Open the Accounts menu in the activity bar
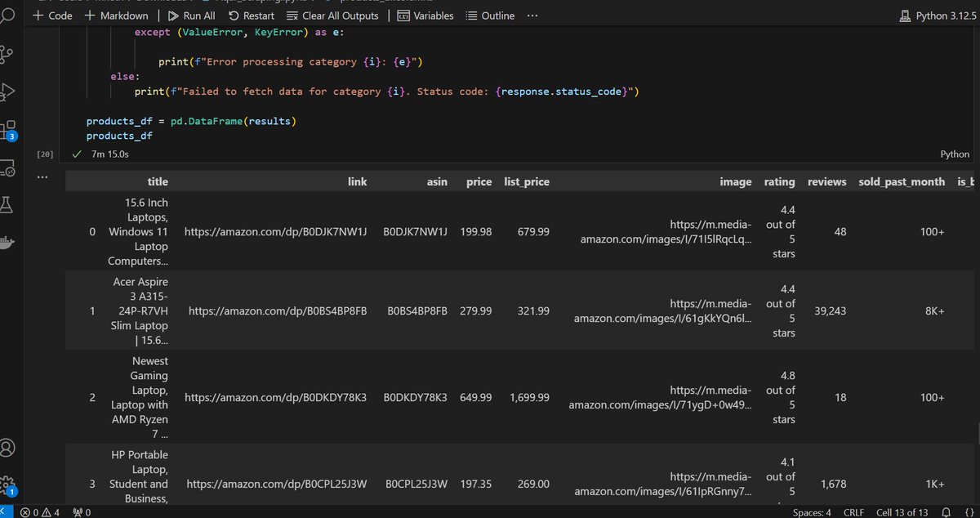The width and height of the screenshot is (980, 518). pos(7,448)
